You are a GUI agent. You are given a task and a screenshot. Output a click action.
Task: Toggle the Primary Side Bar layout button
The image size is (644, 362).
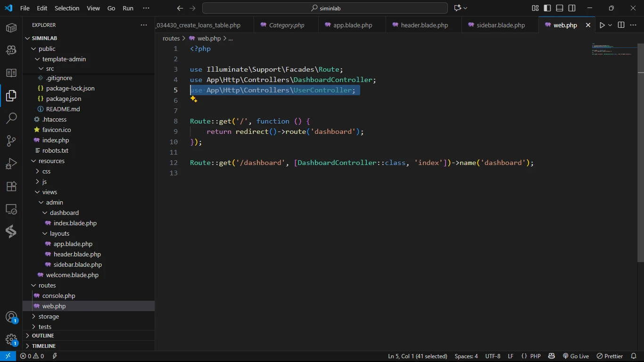pos(547,8)
